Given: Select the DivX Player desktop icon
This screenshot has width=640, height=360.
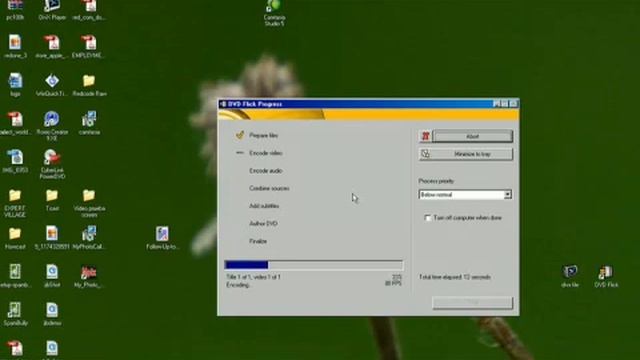Looking at the screenshot, I should click(x=52, y=10).
